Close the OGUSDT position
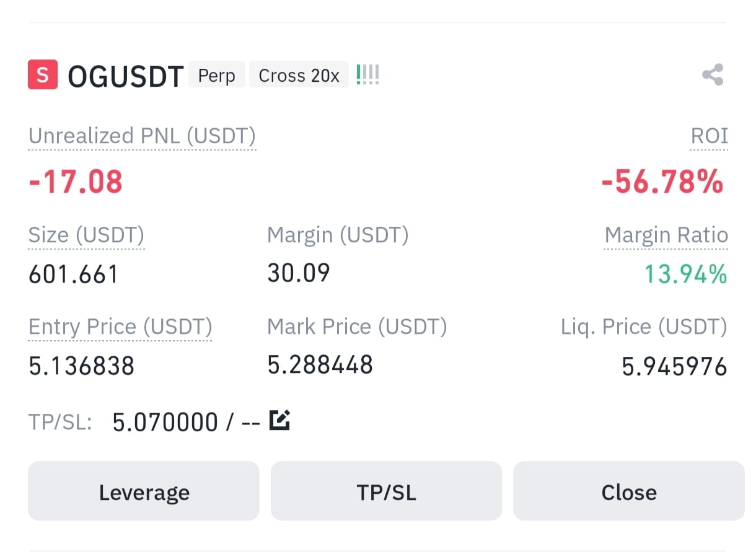This screenshot has height=554, width=756. 628,491
